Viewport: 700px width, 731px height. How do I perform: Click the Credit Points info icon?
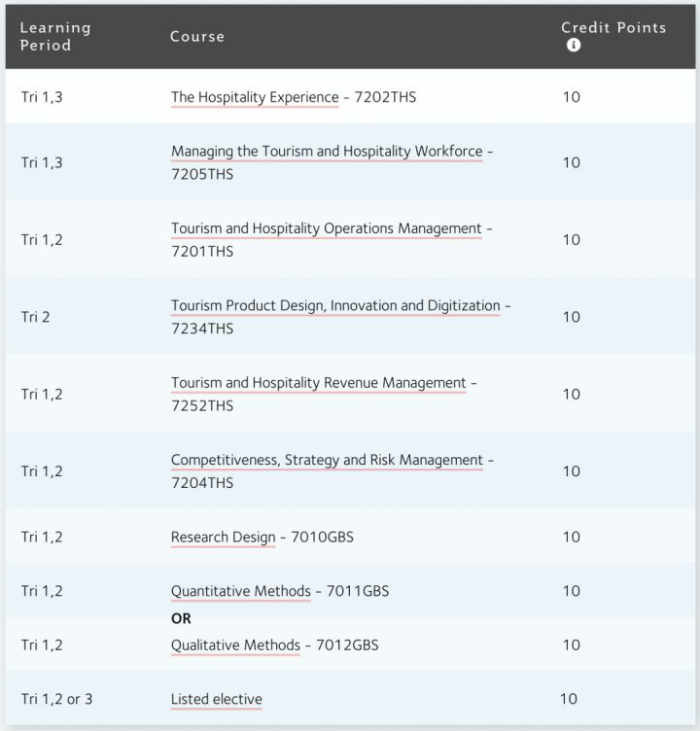pos(574,46)
